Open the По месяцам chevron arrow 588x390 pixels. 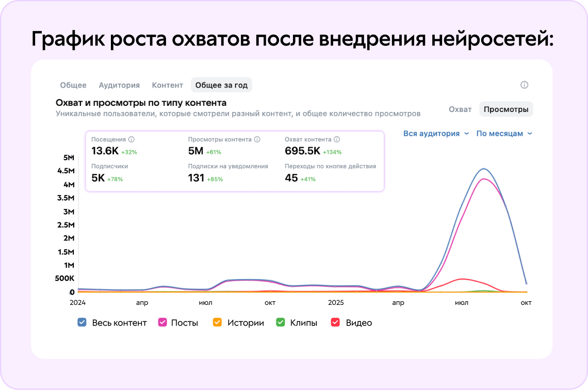530,133
